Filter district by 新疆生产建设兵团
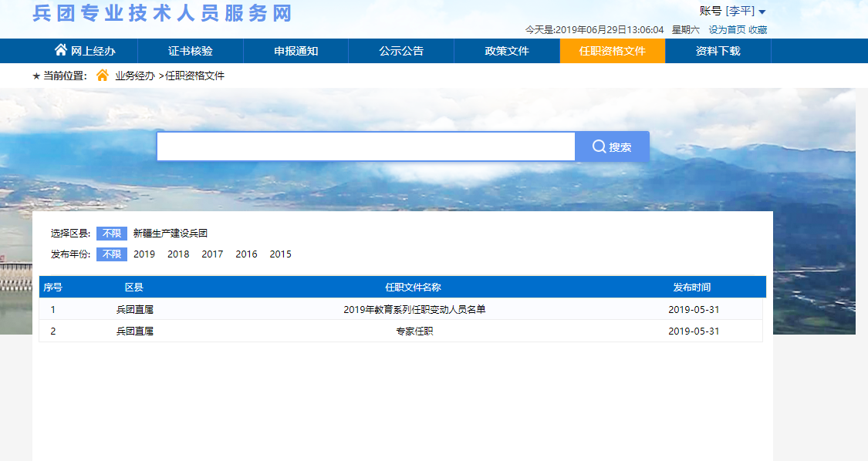 click(170, 234)
